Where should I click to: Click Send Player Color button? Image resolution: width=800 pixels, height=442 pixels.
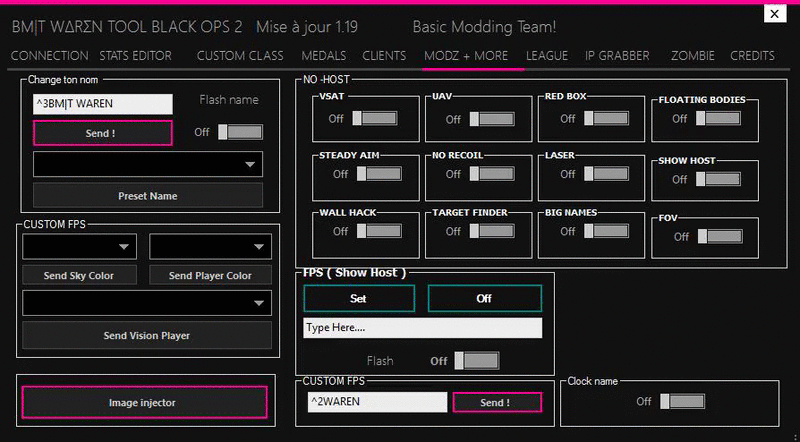click(210, 275)
